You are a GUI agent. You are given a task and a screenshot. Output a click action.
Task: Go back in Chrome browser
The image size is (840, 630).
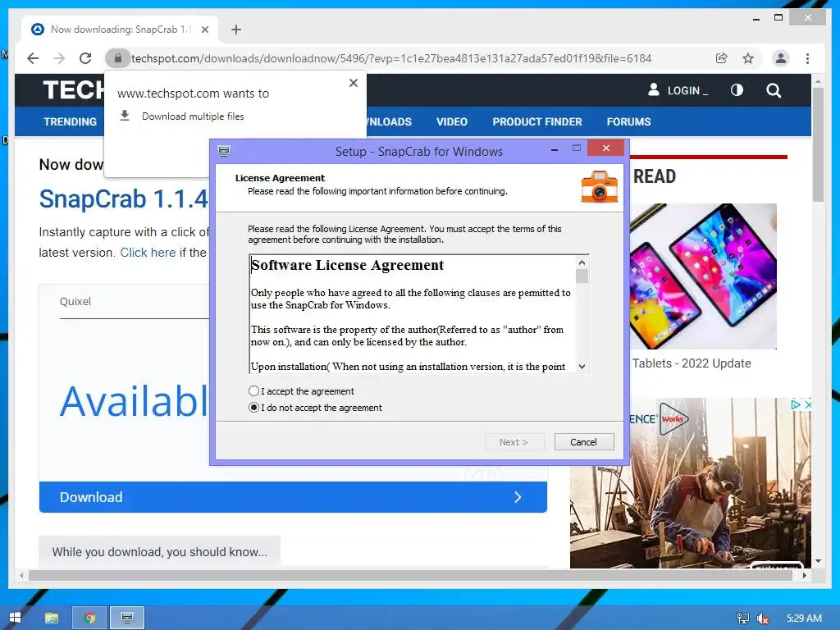(x=33, y=58)
